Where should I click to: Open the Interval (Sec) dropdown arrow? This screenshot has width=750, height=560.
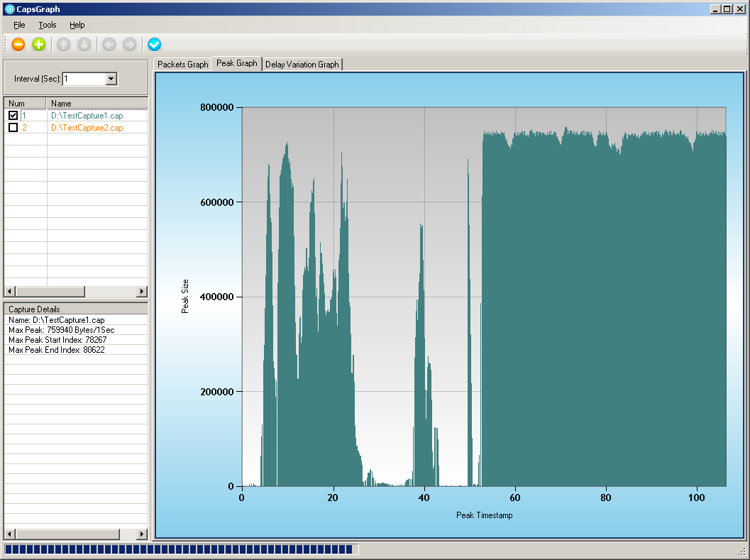coord(111,79)
